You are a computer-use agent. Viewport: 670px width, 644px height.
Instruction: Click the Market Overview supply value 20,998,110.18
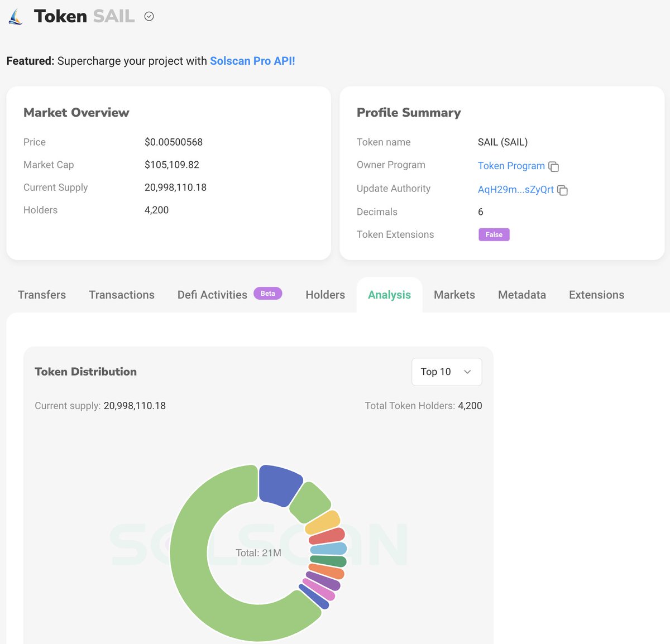175,188
